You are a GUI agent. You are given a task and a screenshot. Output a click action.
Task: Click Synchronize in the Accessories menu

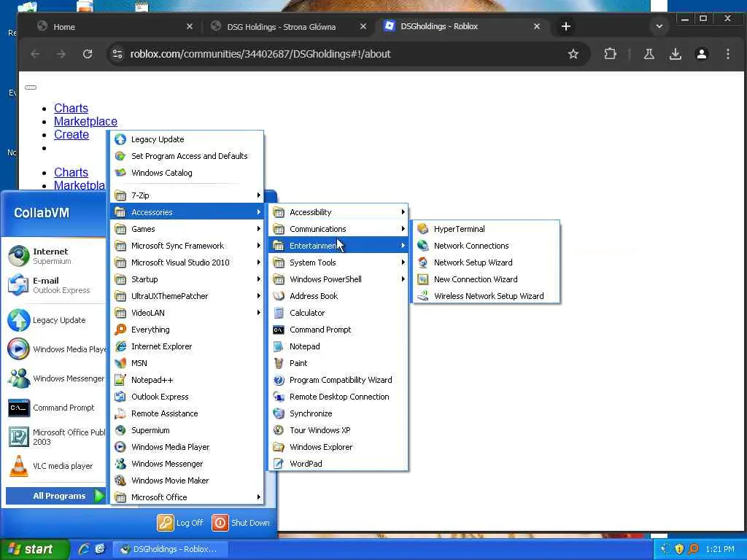click(x=338, y=413)
